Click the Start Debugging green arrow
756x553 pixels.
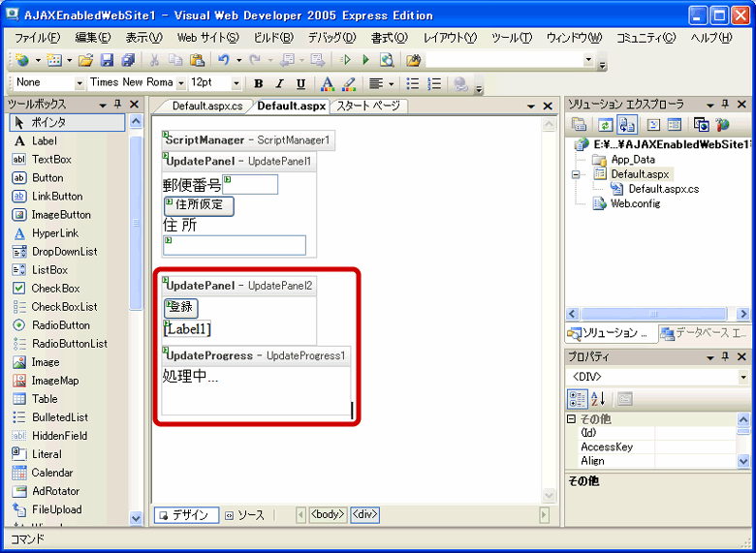coord(366,60)
